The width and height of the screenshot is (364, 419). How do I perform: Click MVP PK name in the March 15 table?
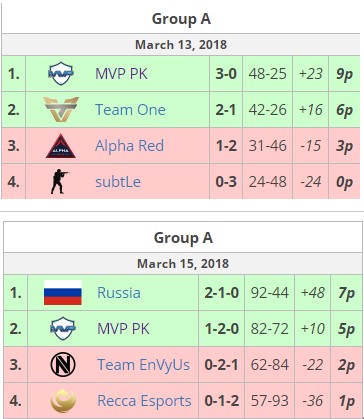[x=123, y=329]
